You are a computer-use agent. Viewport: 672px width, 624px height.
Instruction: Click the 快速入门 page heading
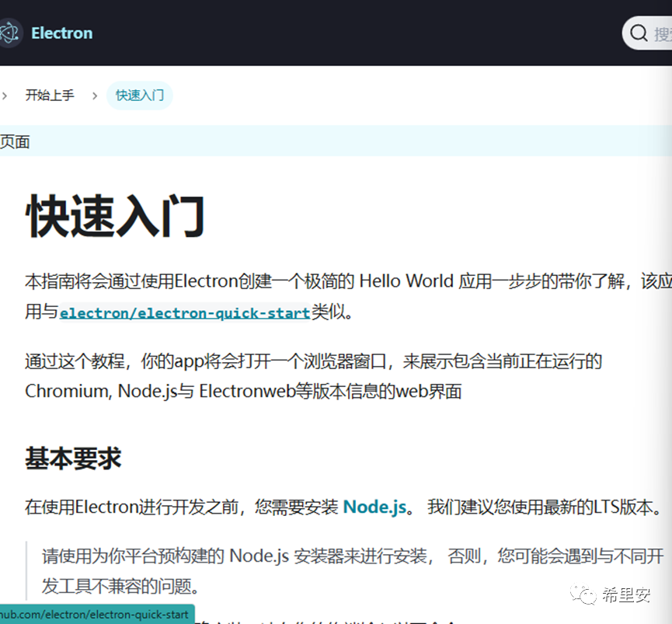point(115,215)
